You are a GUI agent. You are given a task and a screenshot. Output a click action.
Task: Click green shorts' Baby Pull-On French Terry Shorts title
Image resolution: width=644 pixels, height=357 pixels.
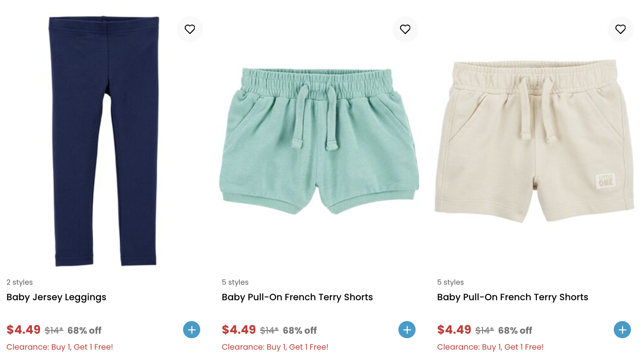[x=297, y=297]
